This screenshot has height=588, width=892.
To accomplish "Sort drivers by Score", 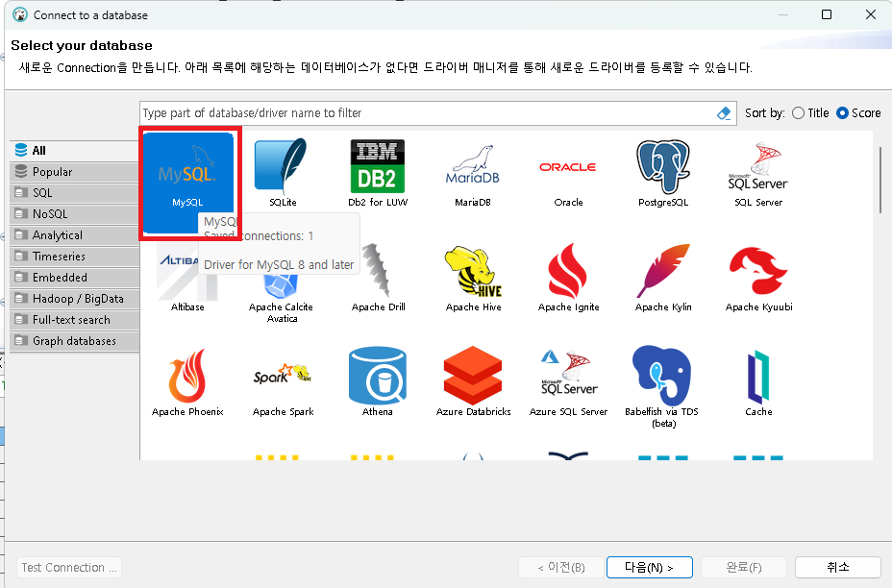I will point(858,113).
